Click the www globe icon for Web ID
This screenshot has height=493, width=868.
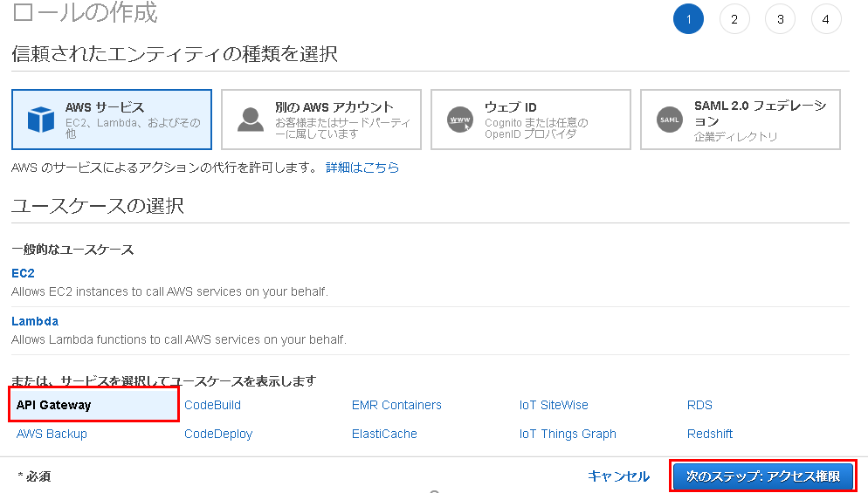point(460,120)
